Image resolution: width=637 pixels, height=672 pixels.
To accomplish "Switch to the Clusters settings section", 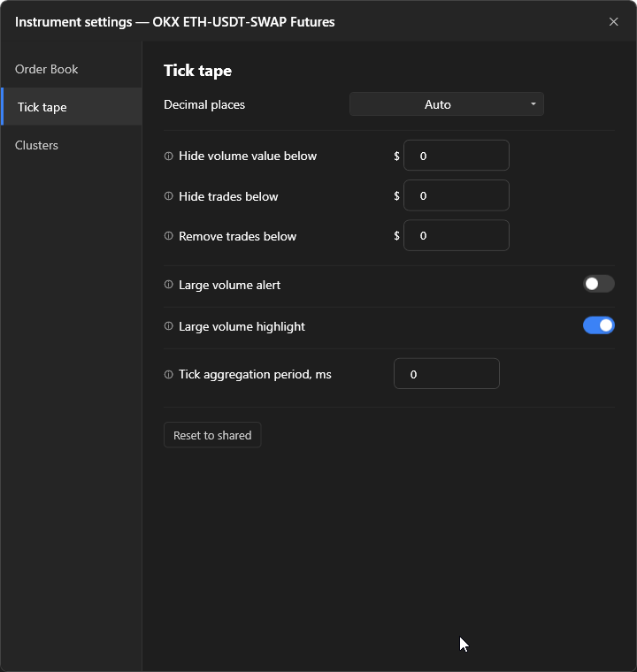I will [x=71, y=145].
